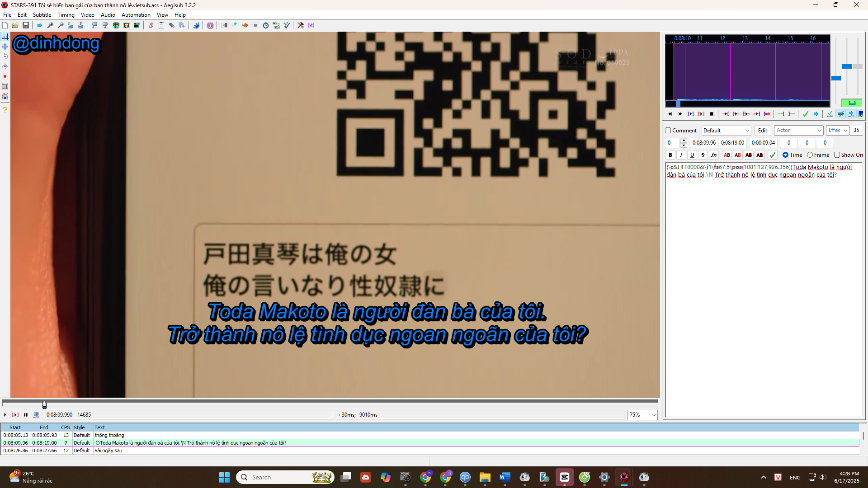Select the Drag subtitles visual tool

coord(5,47)
